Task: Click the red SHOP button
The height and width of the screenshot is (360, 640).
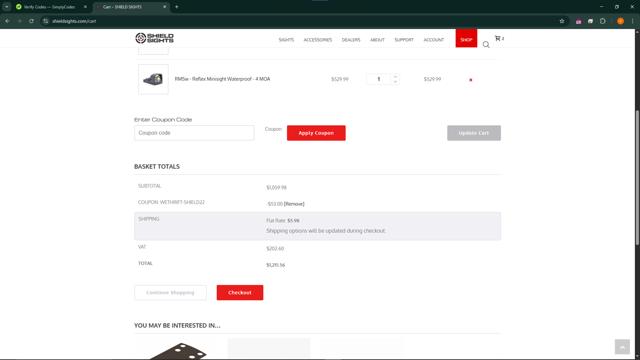Action: pos(466,38)
